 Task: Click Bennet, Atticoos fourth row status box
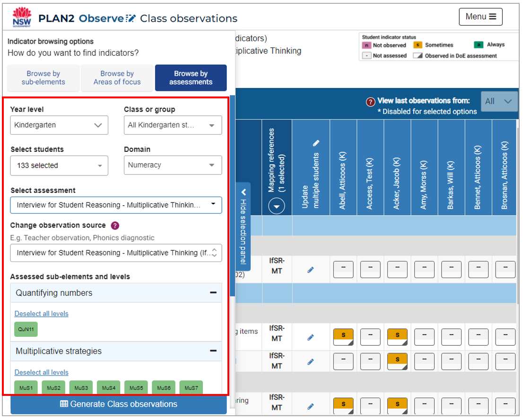click(478, 406)
